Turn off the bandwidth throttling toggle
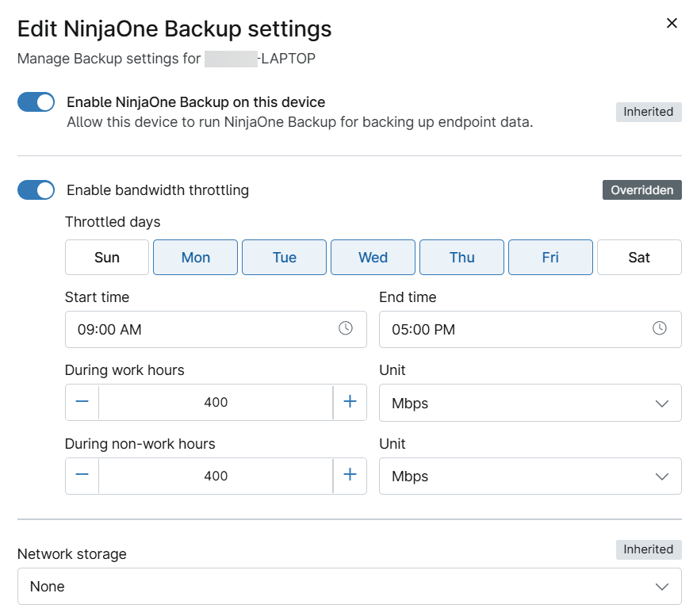The image size is (693, 616). tap(36, 190)
